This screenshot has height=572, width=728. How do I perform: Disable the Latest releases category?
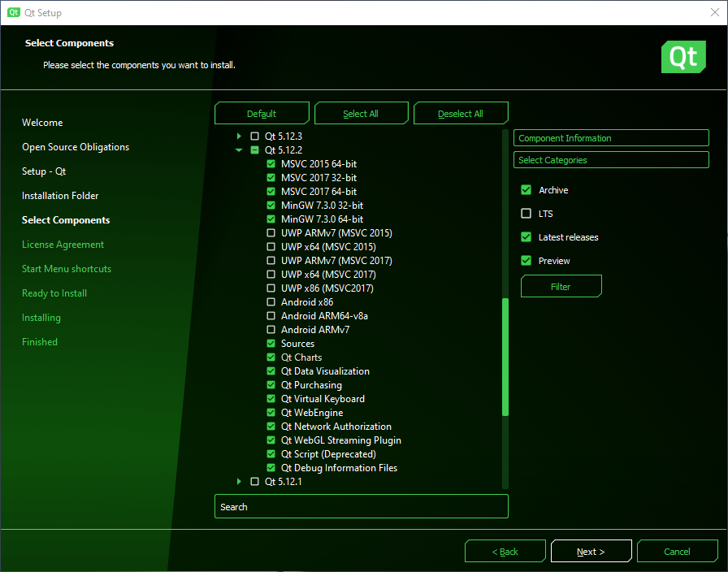click(x=526, y=237)
